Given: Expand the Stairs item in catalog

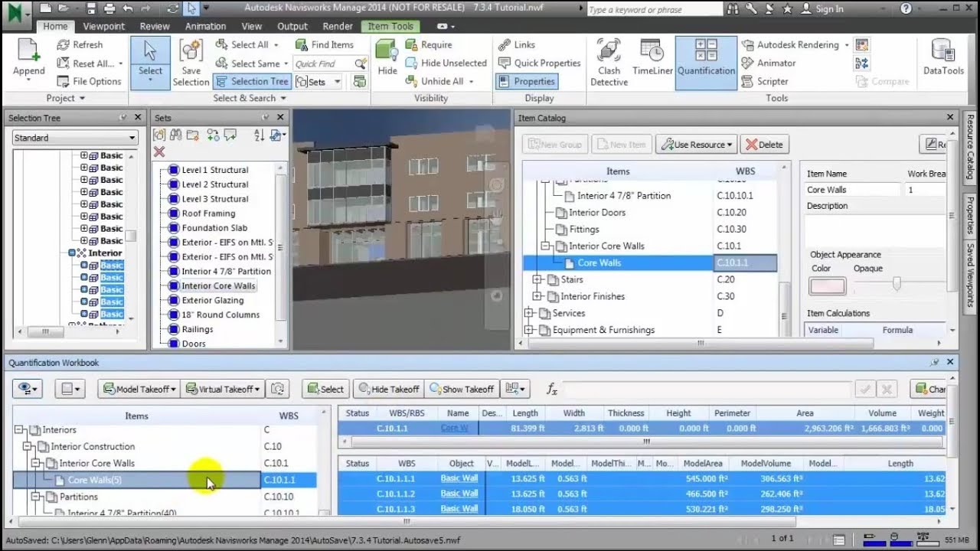Looking at the screenshot, I should [x=537, y=280].
